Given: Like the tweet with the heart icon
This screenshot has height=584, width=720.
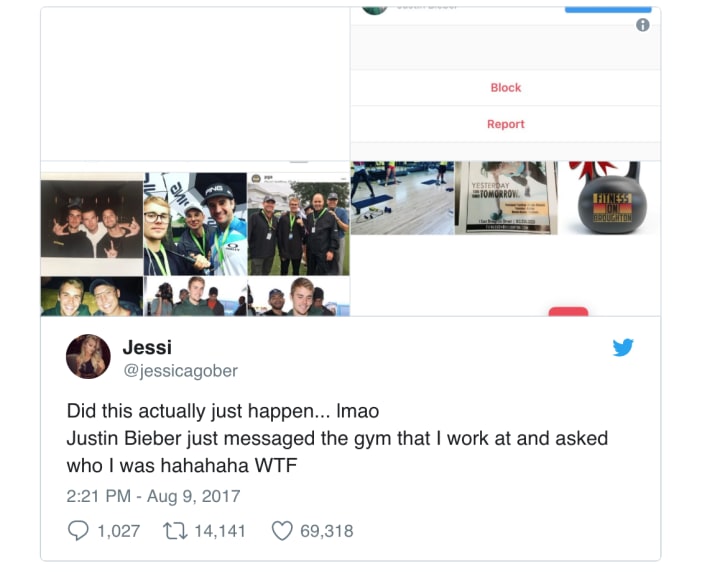Looking at the screenshot, I should 282,531.
